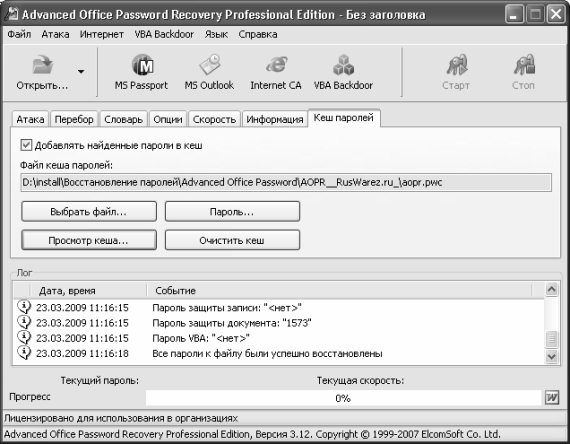Switch to the Скорость tab
The width and height of the screenshot is (570, 444).
pos(214,119)
